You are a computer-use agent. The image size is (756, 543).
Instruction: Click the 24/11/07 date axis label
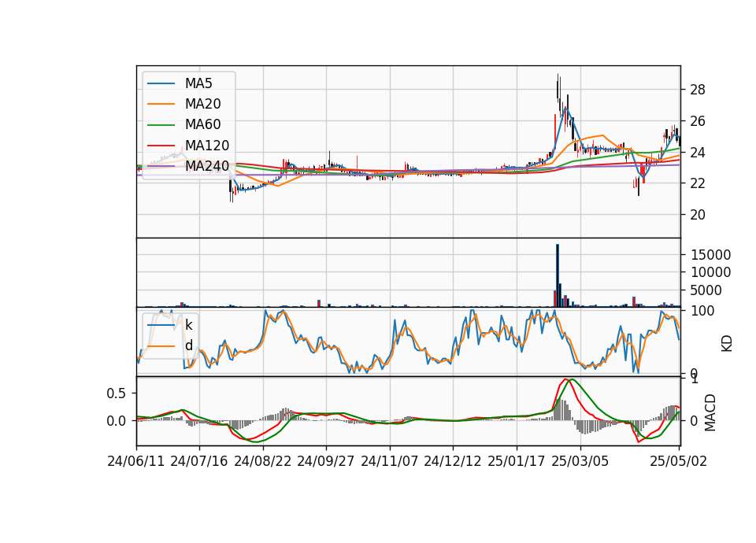[x=390, y=461]
